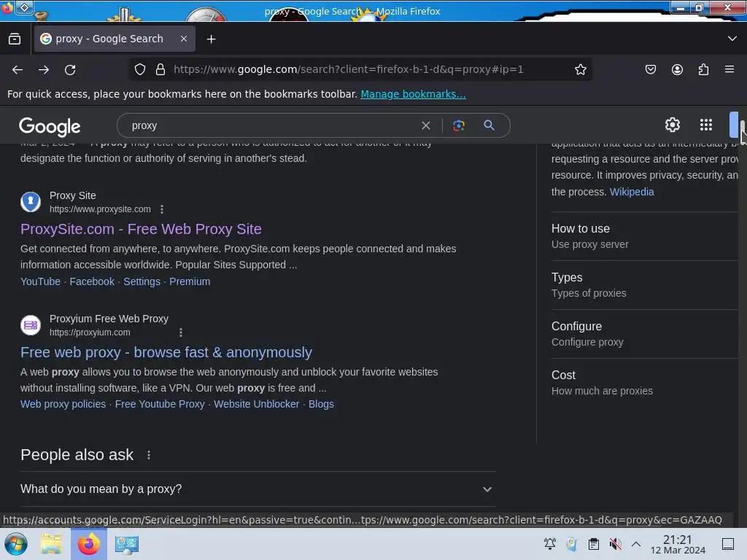
Task: Open the Google apps grid
Action: point(706,125)
